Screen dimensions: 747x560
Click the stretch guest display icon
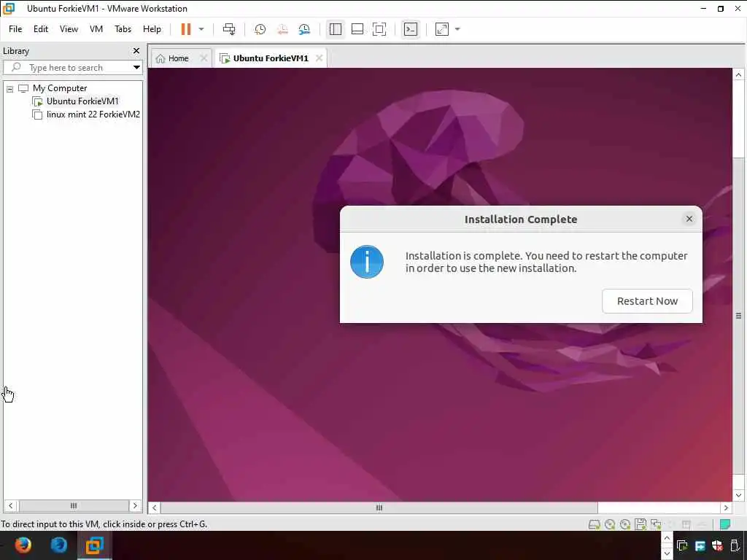tap(442, 29)
